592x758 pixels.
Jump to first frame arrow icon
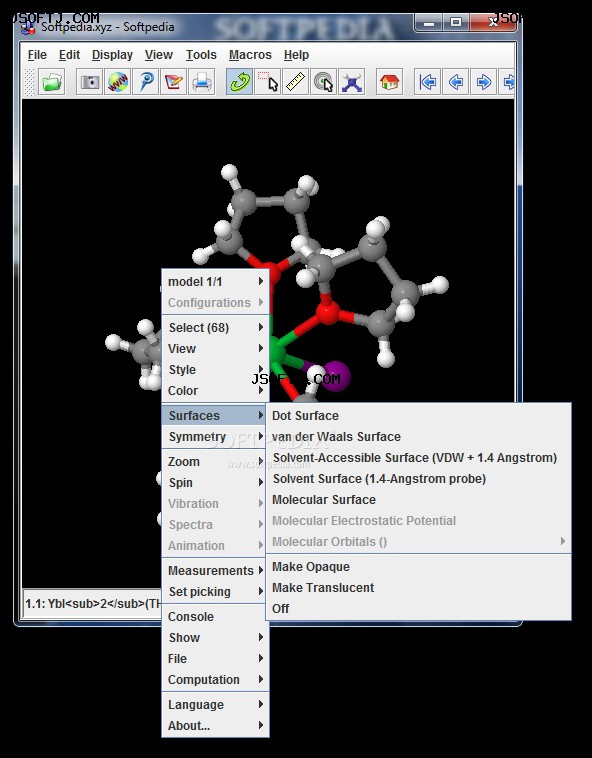coord(427,82)
